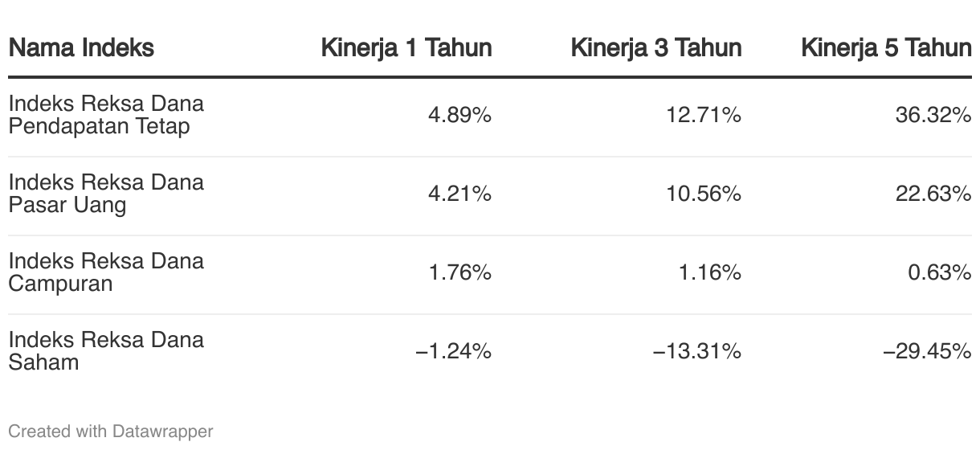Click the 10.56% cell
980x450 pixels.
[704, 194]
